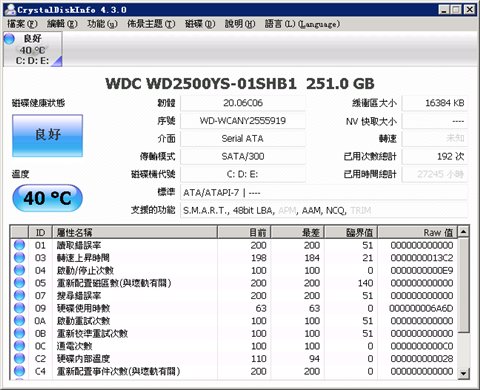Click raw value 000000000028

coord(422,358)
